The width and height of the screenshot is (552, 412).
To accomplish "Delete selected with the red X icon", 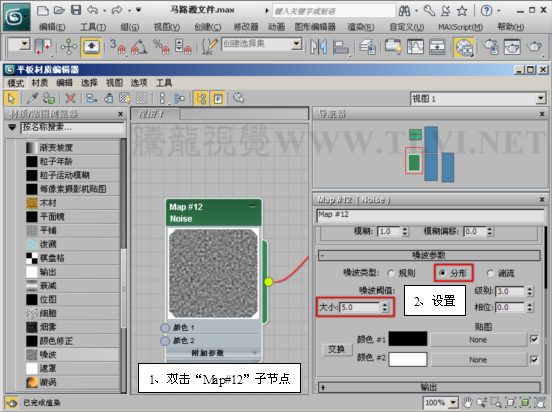I will [x=70, y=98].
